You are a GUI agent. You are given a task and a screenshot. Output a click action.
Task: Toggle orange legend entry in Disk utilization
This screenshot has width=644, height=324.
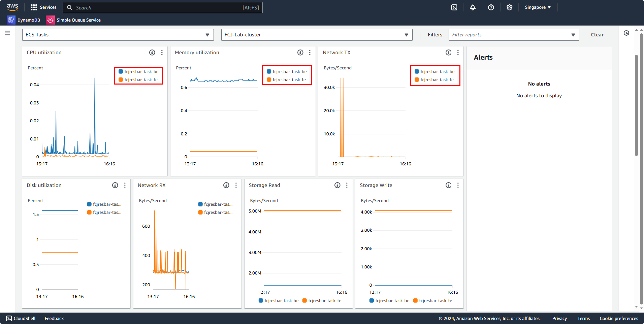[x=104, y=213]
